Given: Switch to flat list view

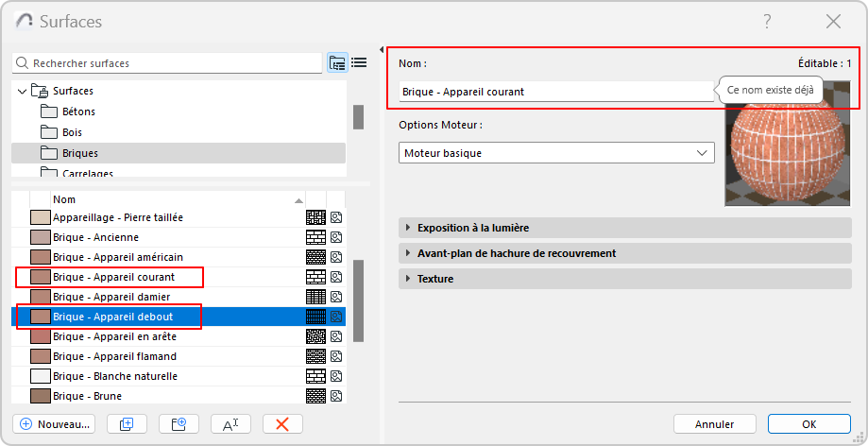Looking at the screenshot, I should pos(359,63).
